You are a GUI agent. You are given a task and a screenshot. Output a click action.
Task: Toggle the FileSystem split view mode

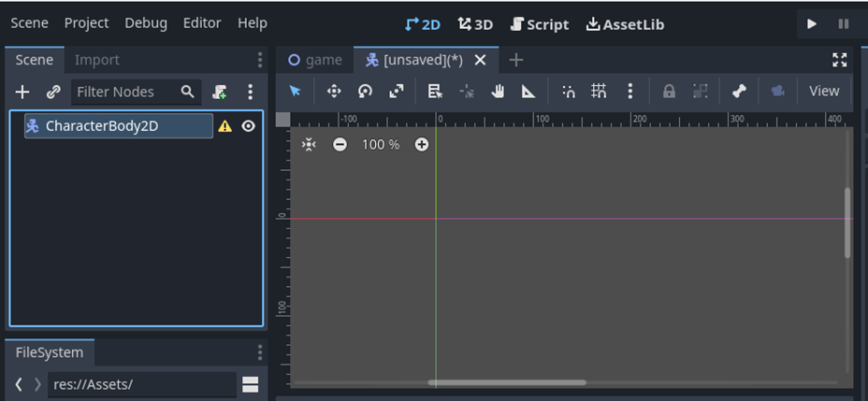(x=251, y=384)
